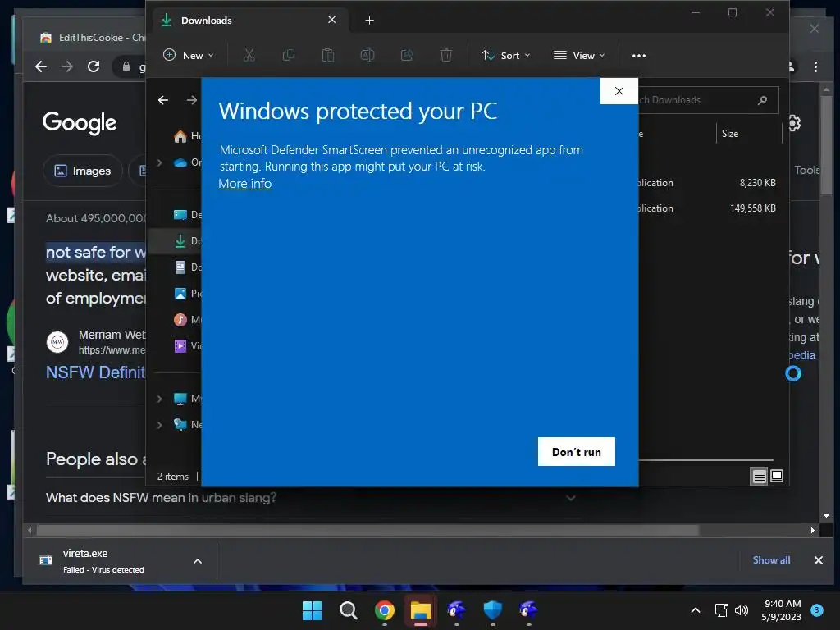
Task: Open File Explorer from the taskbar
Action: [x=421, y=610]
